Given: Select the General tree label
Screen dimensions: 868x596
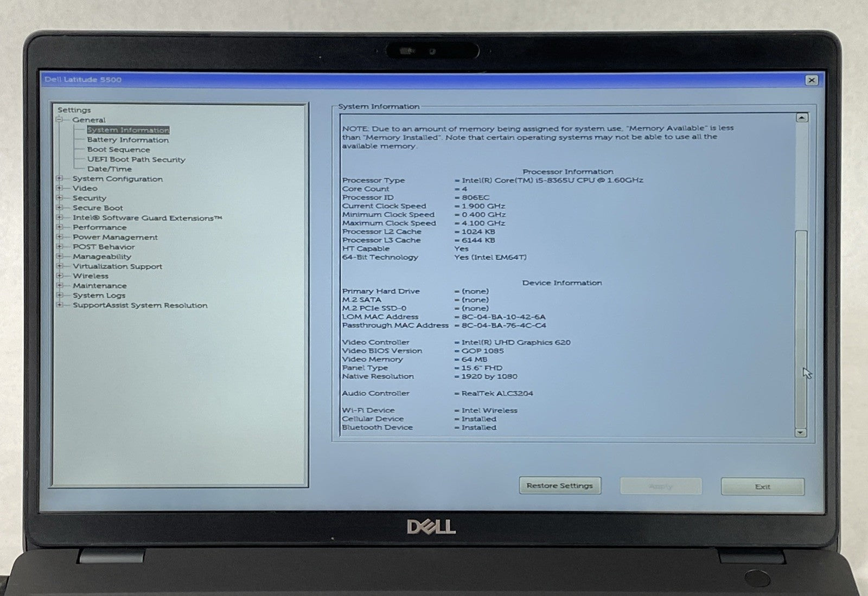Looking at the screenshot, I should [x=89, y=120].
